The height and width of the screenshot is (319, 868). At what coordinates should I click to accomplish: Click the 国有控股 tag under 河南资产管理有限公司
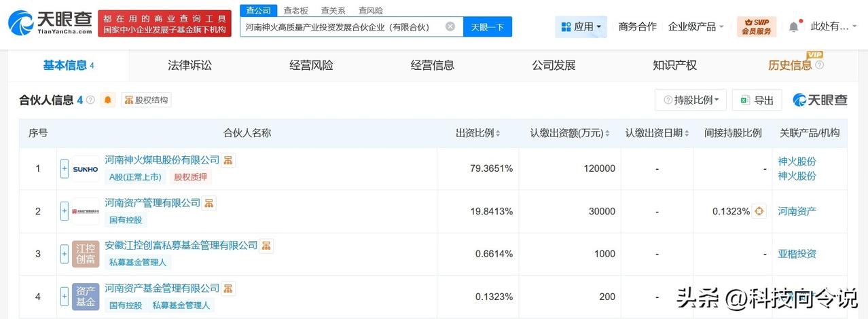[126, 220]
